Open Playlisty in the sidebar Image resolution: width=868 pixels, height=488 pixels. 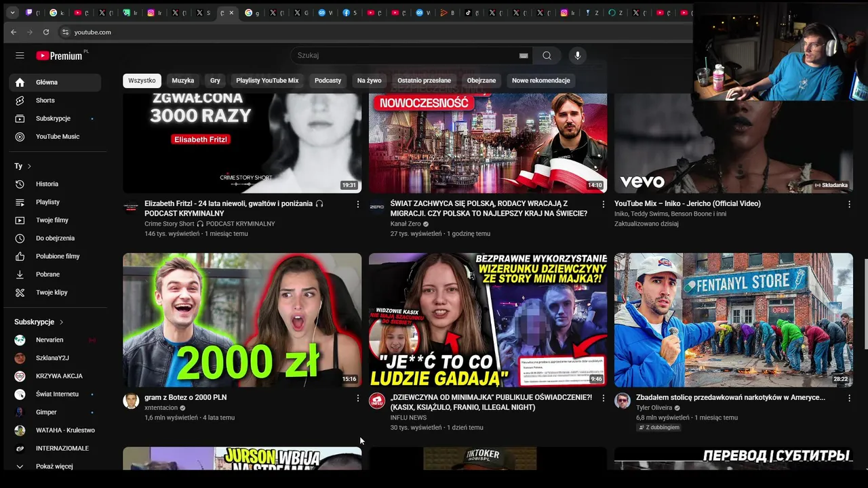55,202
